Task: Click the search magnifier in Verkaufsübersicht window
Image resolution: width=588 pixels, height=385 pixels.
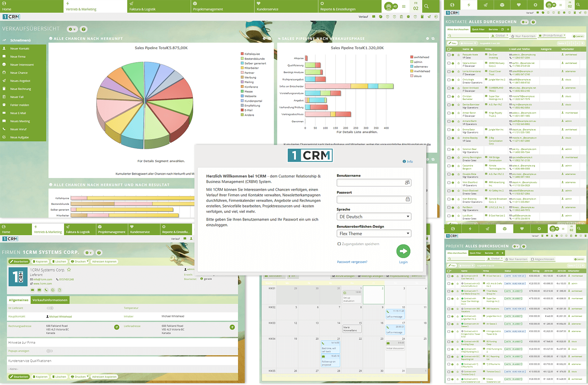Action: point(426,6)
